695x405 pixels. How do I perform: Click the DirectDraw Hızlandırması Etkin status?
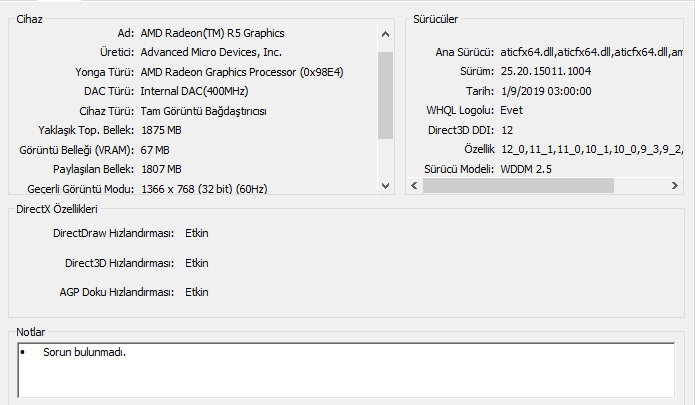tap(197, 234)
